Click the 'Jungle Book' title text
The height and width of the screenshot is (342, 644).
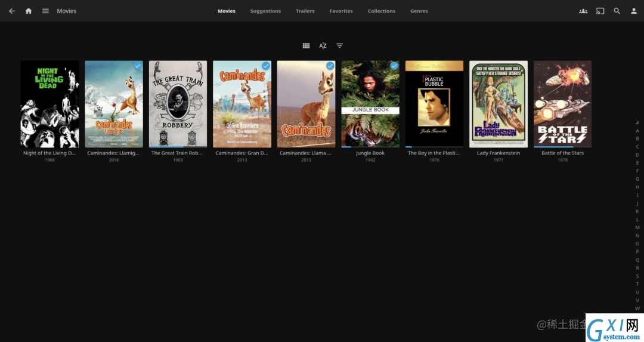(x=370, y=153)
